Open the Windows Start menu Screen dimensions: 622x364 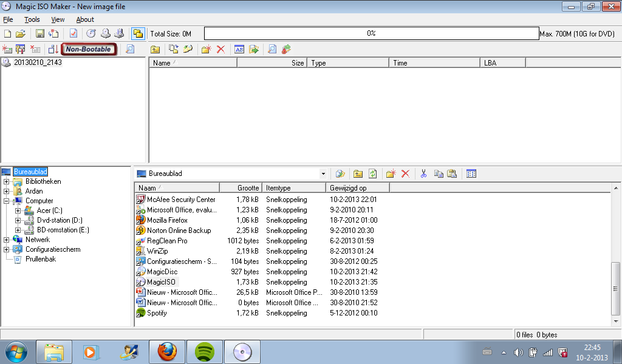[16, 352]
